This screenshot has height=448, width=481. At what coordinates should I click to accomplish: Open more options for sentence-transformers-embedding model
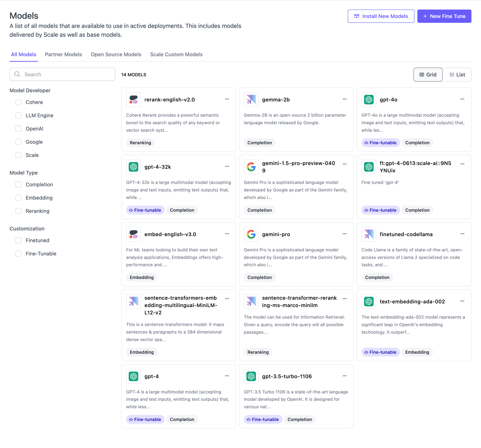click(x=227, y=299)
